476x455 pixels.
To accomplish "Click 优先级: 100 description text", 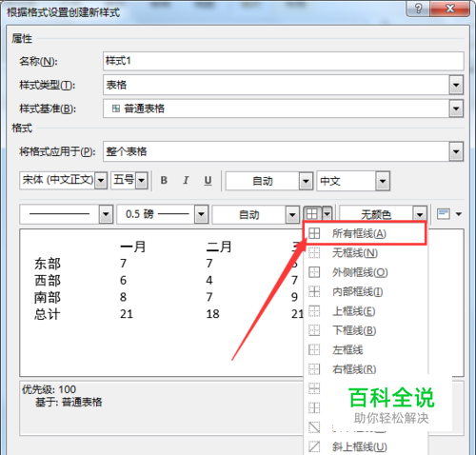I will pos(49,389).
